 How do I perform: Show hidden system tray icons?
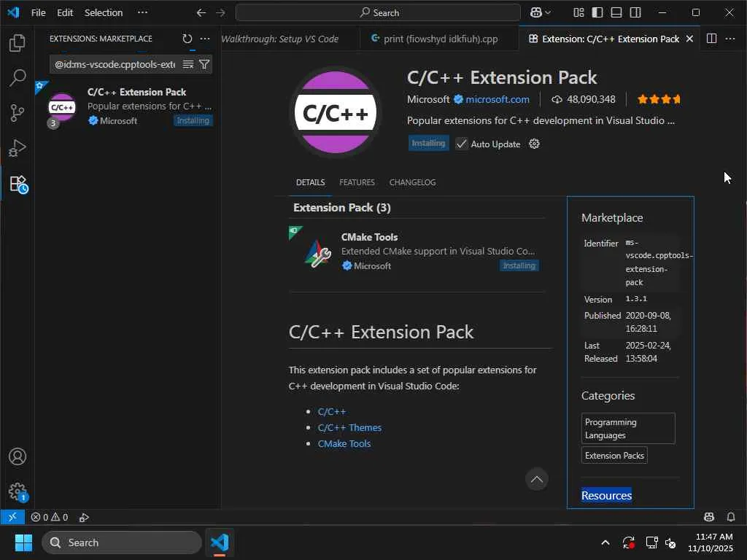coord(605,542)
